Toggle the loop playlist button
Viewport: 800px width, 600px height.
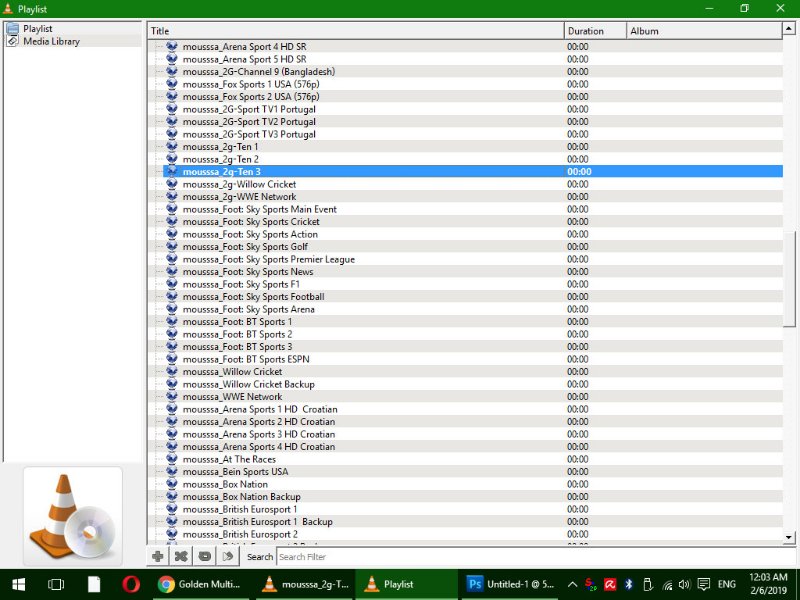coord(205,556)
